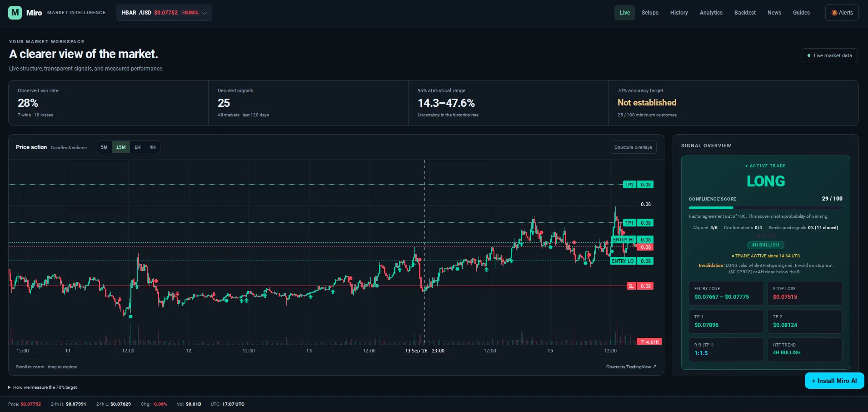Click the Miro M logo icon
This screenshot has width=868, height=412.
15,13
